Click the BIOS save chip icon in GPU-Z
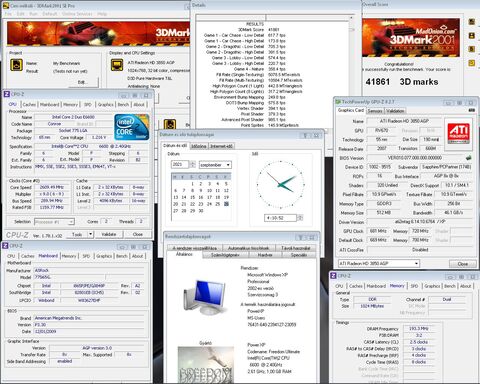The width and height of the screenshot is (480, 384). (469, 158)
